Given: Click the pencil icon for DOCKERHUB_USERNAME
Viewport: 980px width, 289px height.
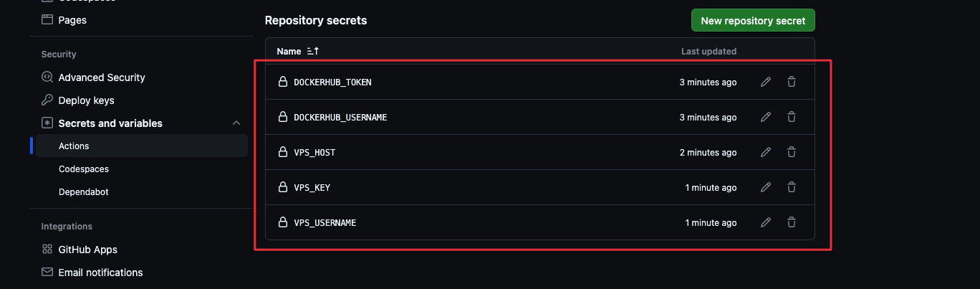Looking at the screenshot, I should [766, 117].
